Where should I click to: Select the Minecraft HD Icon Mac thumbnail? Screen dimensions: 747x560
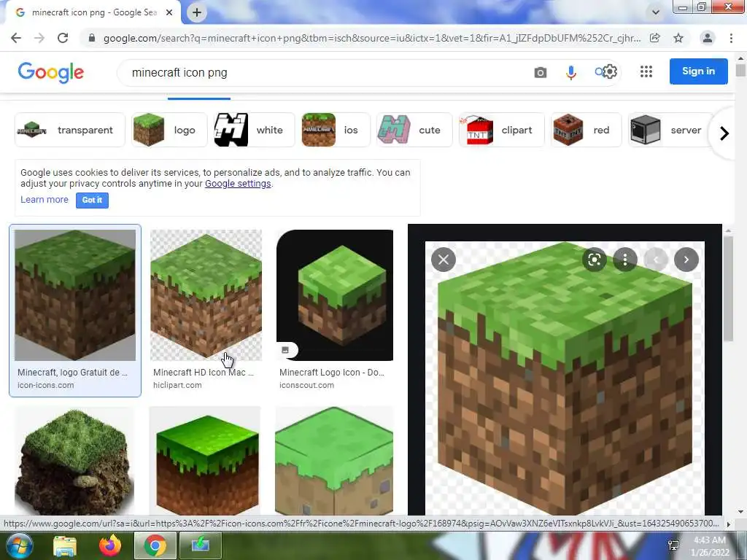(x=206, y=295)
